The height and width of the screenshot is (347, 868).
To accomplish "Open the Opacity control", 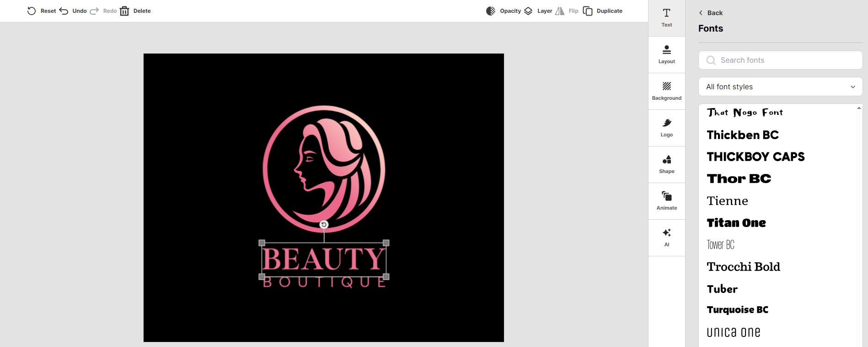I will [504, 11].
